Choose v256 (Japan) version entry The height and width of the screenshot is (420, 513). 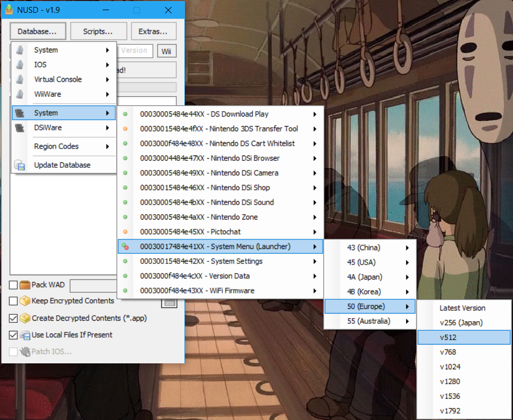coord(464,323)
